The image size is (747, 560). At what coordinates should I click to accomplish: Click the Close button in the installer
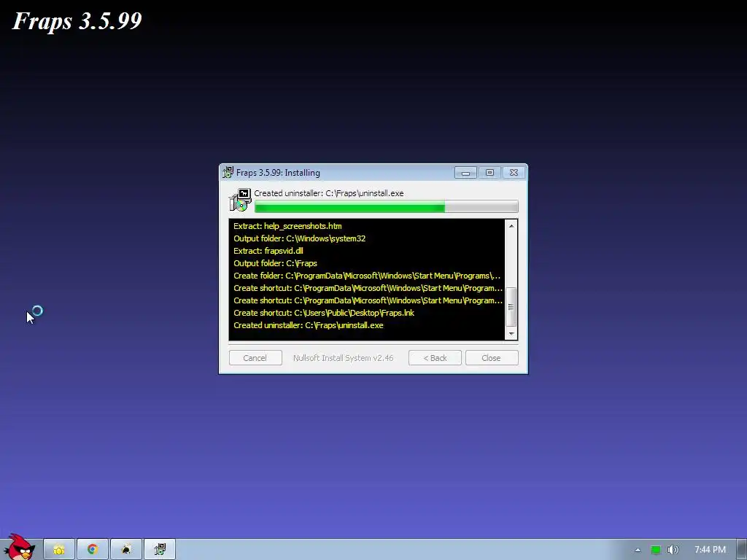492,358
